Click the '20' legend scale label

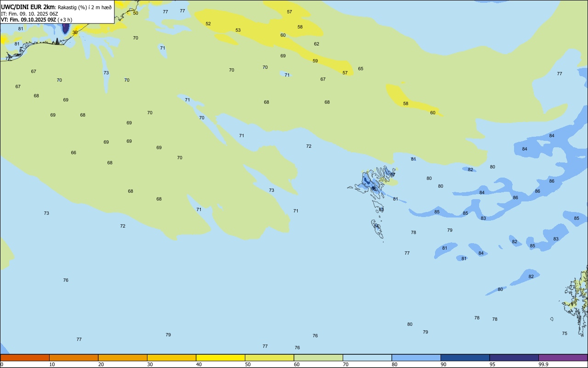101,364
